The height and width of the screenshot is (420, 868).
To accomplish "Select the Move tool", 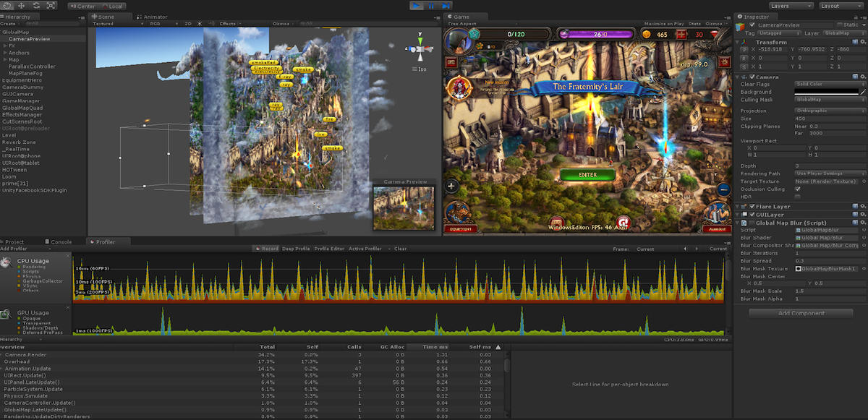I will [x=21, y=6].
